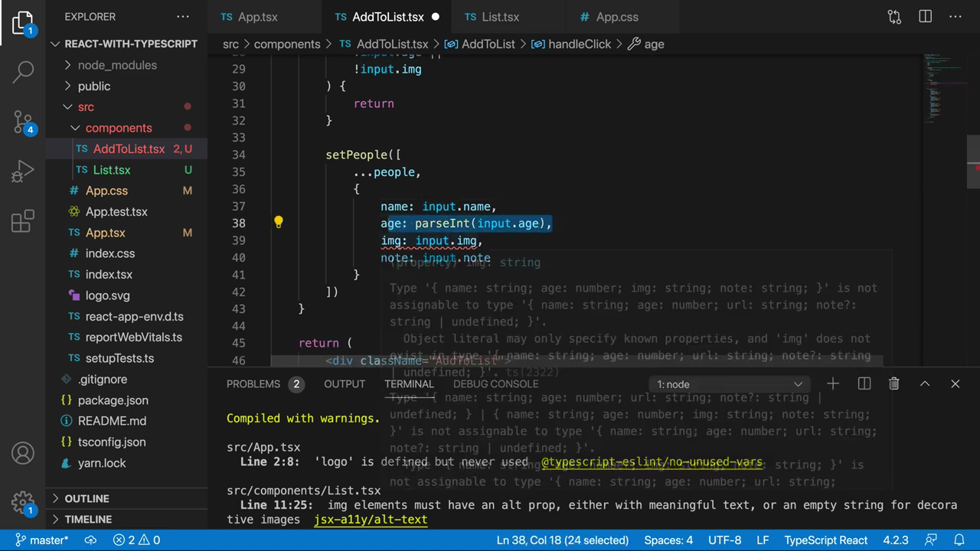This screenshot has width=980, height=551.
Task: Open logo.svg in the file tree
Action: pos(126,295)
